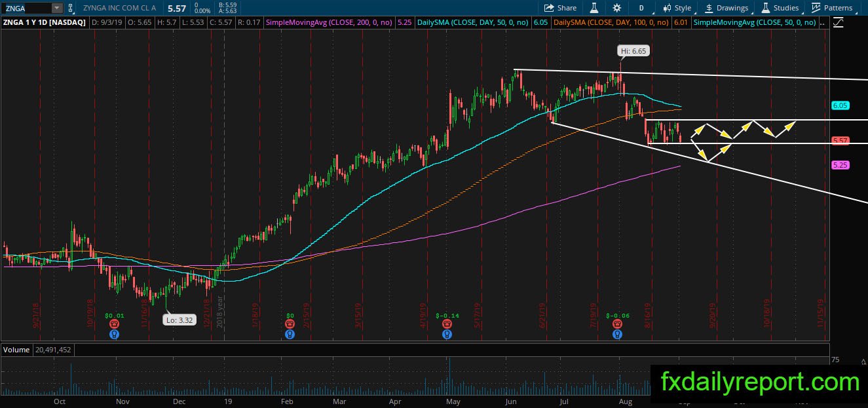
Task: Click the ZNGA symbol input field
Action: 26,8
